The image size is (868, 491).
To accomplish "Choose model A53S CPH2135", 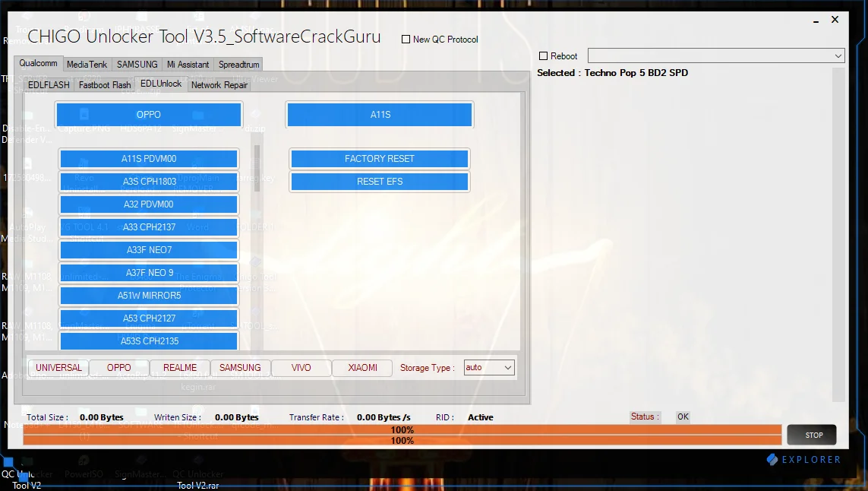I will click(x=149, y=341).
